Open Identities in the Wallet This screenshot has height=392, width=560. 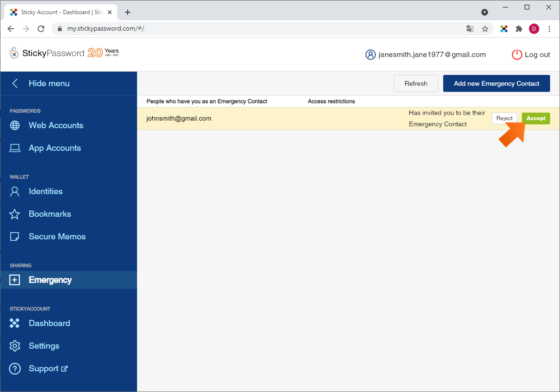[45, 191]
